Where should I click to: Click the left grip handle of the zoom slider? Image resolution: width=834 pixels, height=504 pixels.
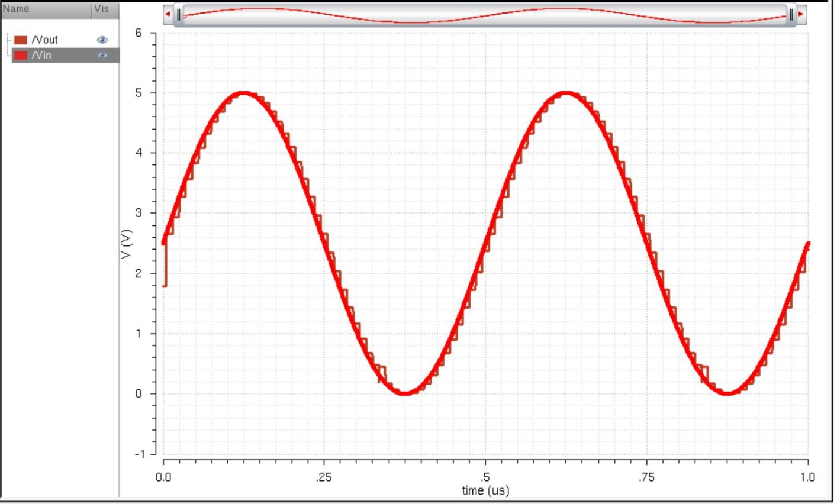point(179,14)
